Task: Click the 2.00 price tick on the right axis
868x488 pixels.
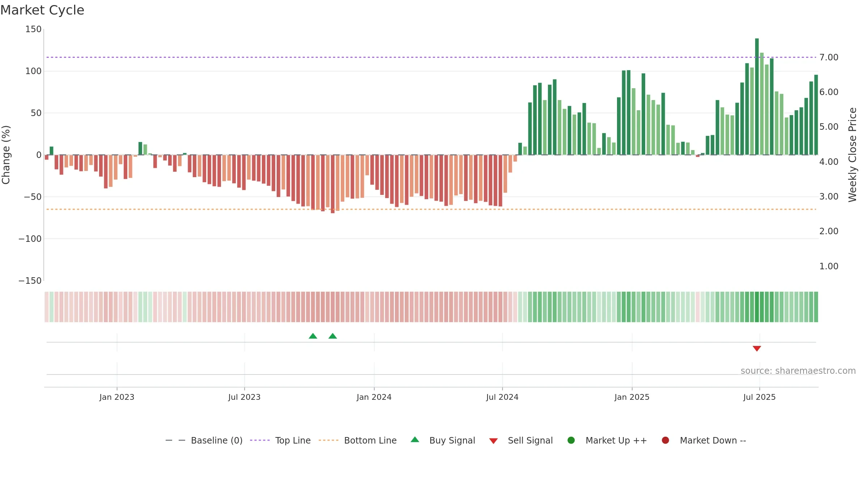Action: coord(829,231)
